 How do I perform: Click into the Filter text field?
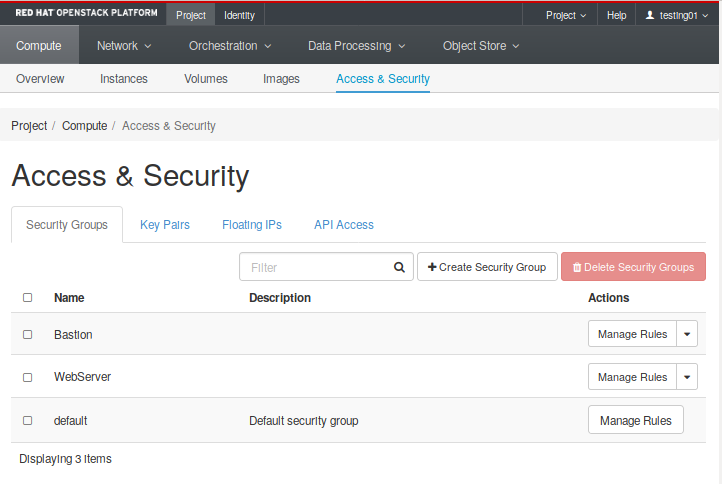314,267
